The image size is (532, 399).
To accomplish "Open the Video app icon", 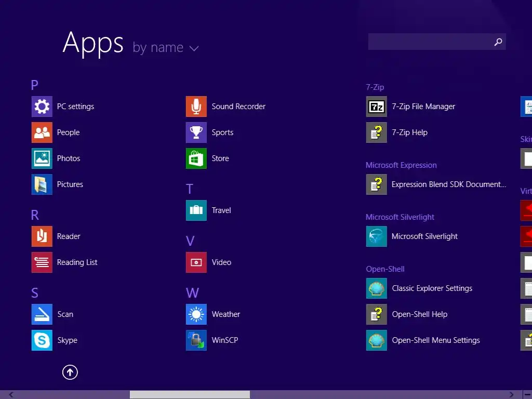I will click(x=196, y=262).
